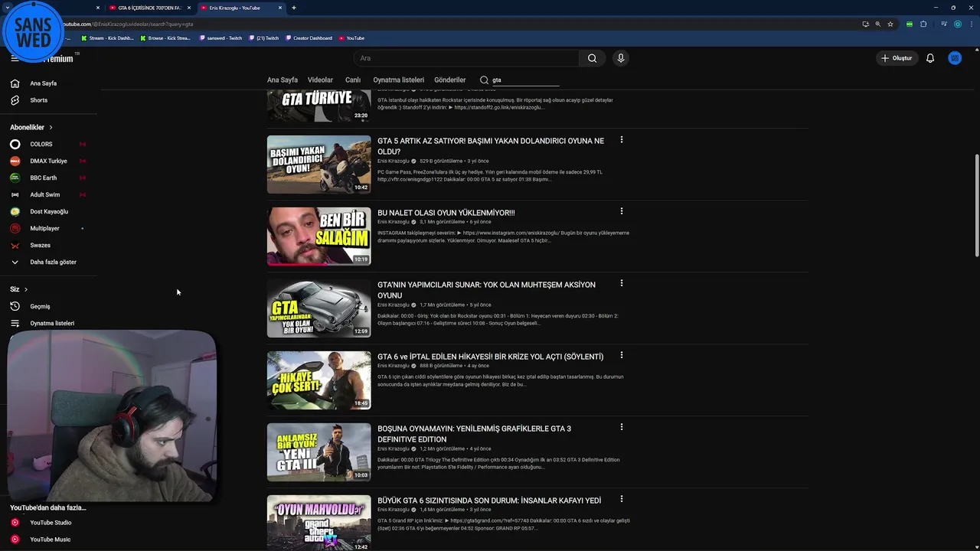Switch to the channel Ana Sayfa tab
Image resolution: width=980 pixels, height=551 pixels.
[283, 80]
